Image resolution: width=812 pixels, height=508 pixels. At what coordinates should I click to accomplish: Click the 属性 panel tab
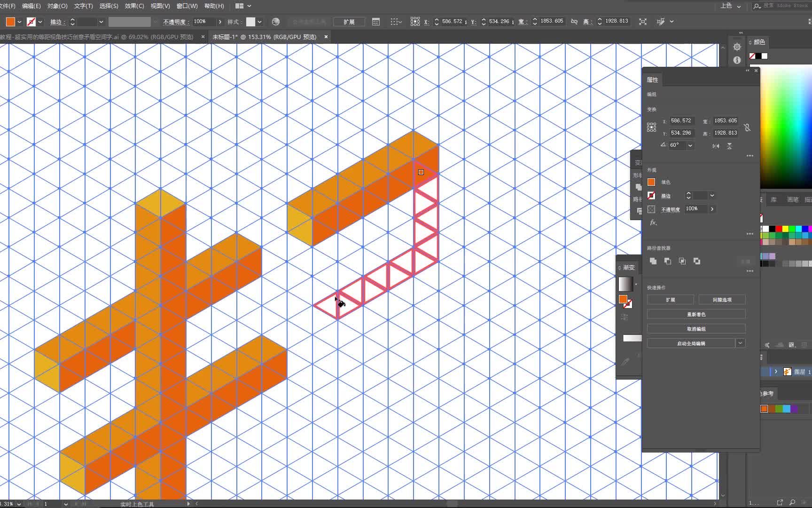652,79
